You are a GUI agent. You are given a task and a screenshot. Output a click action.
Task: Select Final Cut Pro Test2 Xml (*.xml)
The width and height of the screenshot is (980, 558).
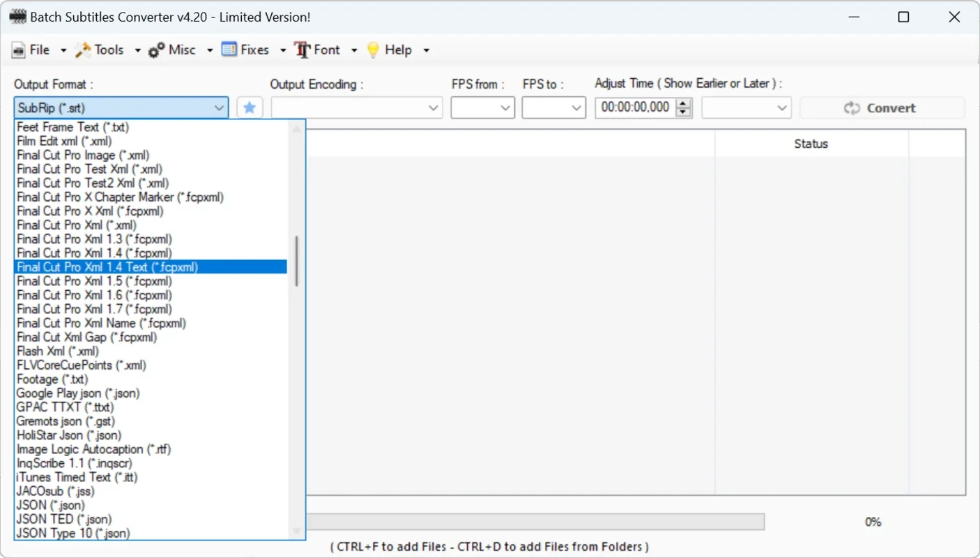click(151, 183)
